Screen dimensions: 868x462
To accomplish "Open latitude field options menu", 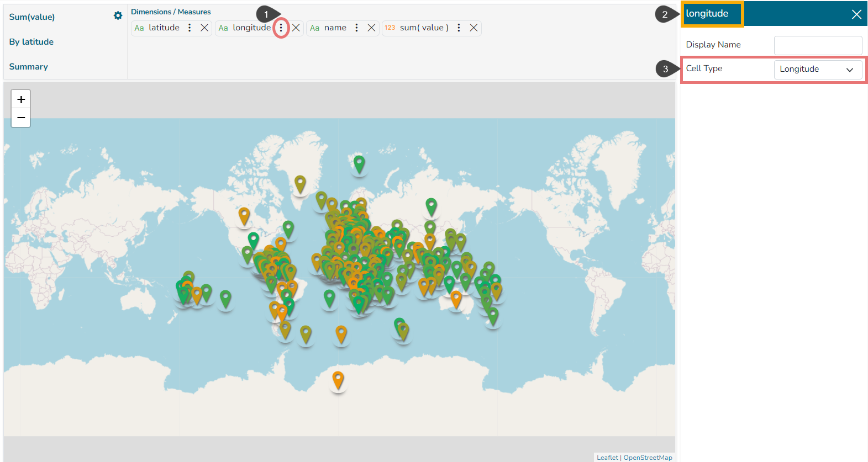I will click(x=190, y=28).
